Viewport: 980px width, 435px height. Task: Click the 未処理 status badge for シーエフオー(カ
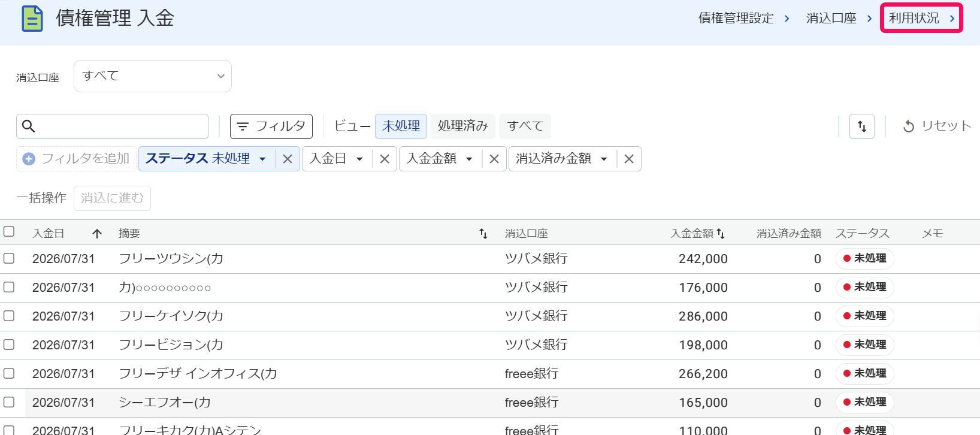click(864, 402)
